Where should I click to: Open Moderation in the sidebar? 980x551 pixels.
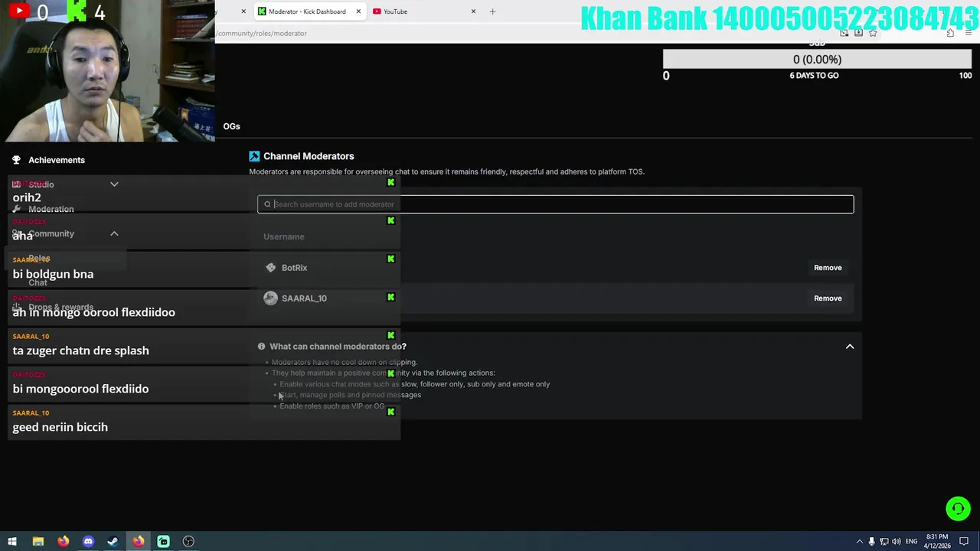[51, 209]
